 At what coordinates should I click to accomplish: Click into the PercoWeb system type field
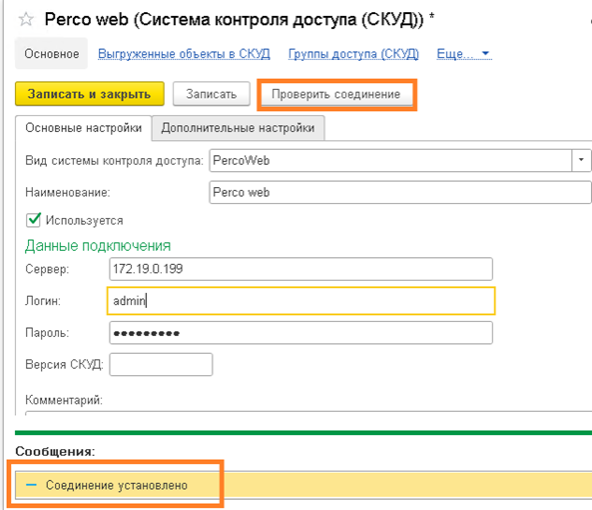pos(391,160)
